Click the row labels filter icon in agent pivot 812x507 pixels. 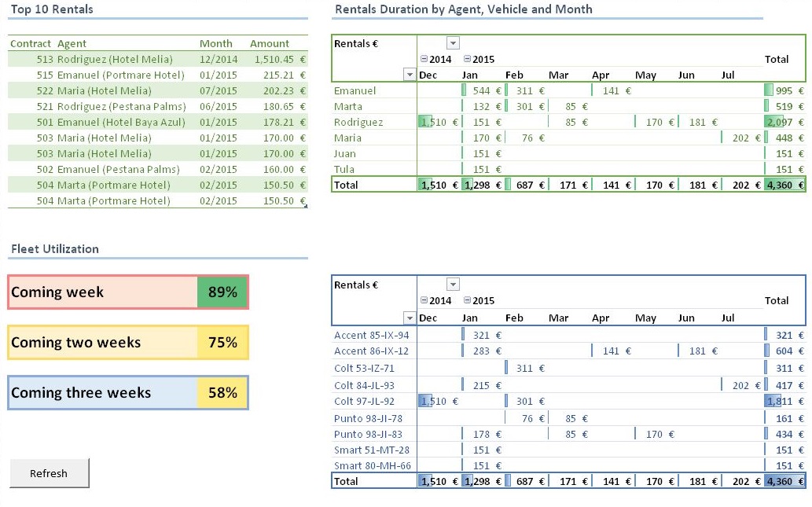pos(409,74)
